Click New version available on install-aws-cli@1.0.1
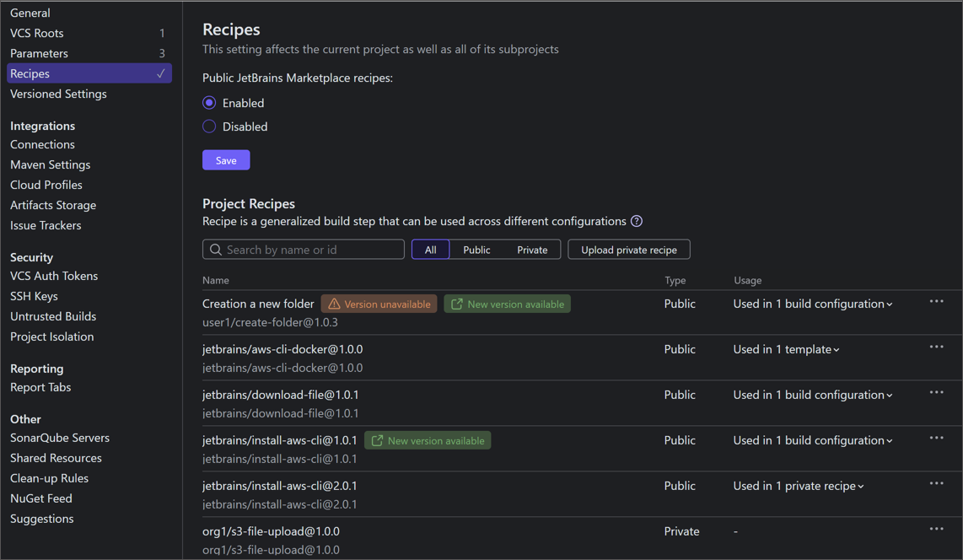The image size is (963, 560). (x=428, y=440)
